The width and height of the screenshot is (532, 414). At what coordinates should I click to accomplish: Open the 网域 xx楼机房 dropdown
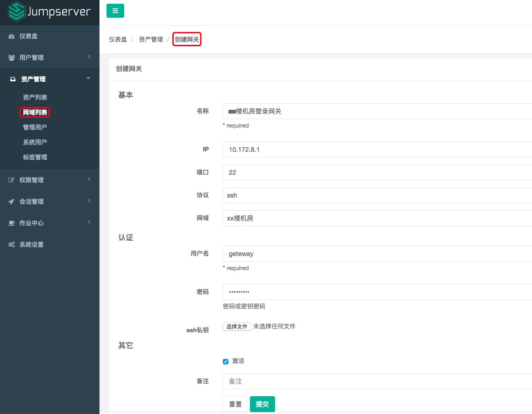point(377,218)
